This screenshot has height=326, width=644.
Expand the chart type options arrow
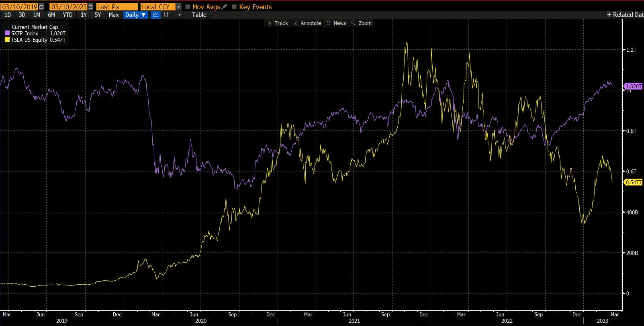tap(179, 15)
